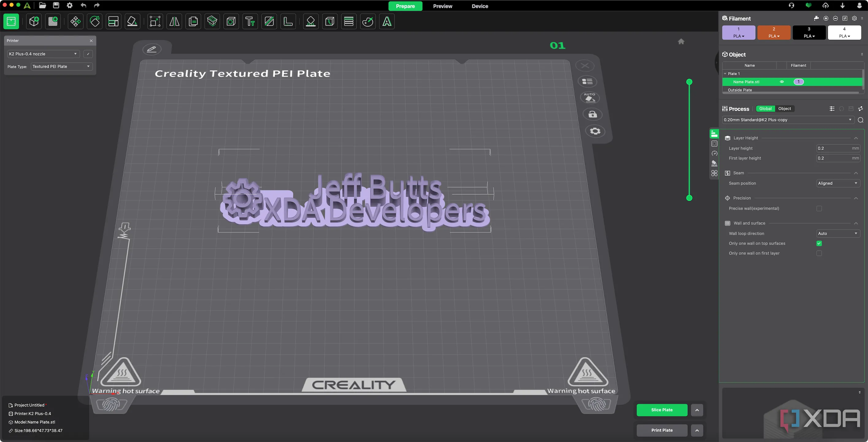Viewport: 868px width, 442px height.
Task: Click the add filament plus icon
Action: (826, 18)
